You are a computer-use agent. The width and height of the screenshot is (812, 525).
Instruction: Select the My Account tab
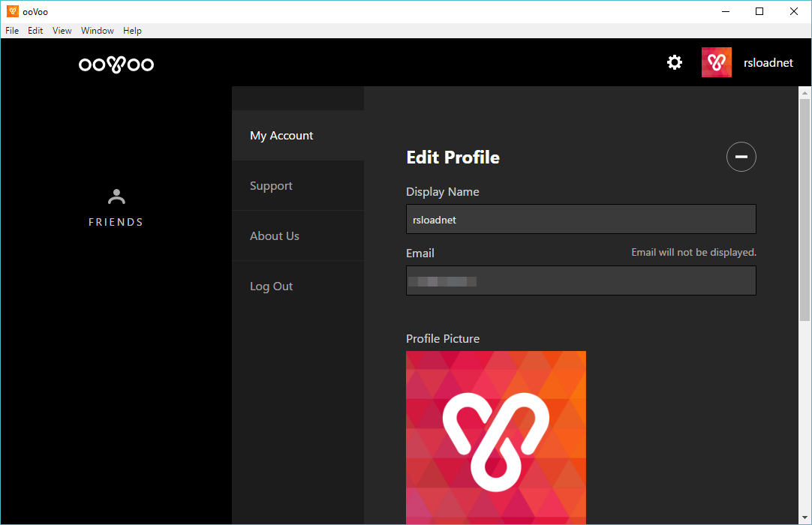pyautogui.click(x=281, y=136)
